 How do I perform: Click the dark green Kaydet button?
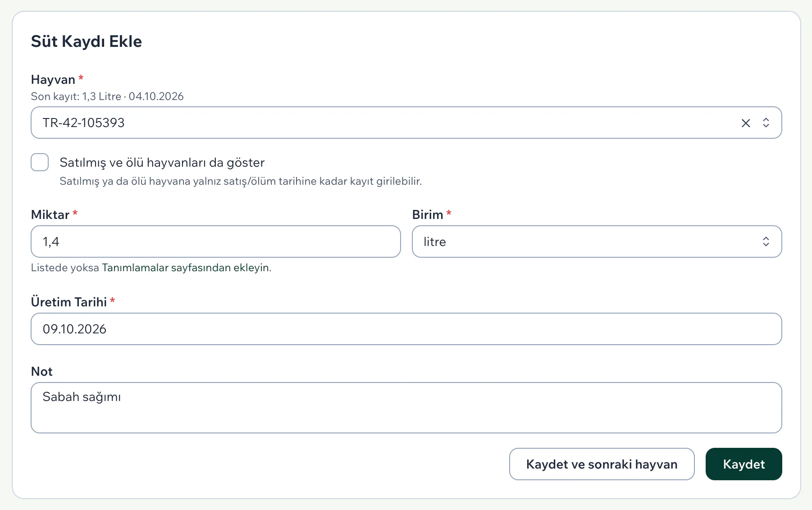coord(744,464)
